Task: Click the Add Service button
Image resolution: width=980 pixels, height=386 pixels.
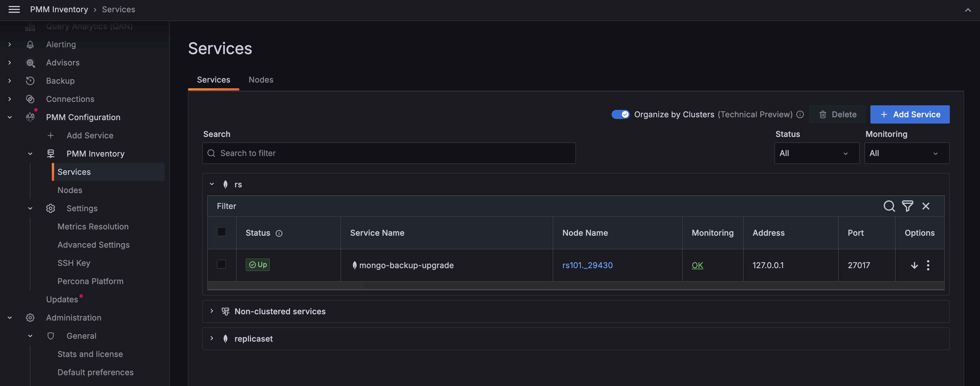Action: pyautogui.click(x=910, y=114)
